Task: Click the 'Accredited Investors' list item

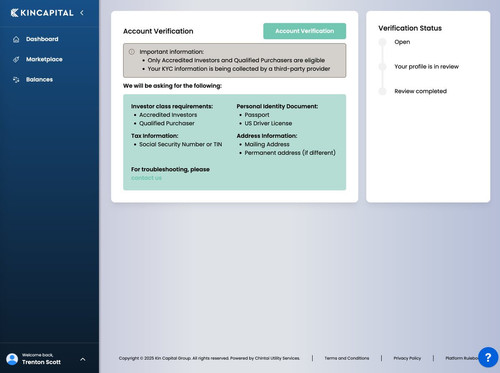Action: (168, 115)
